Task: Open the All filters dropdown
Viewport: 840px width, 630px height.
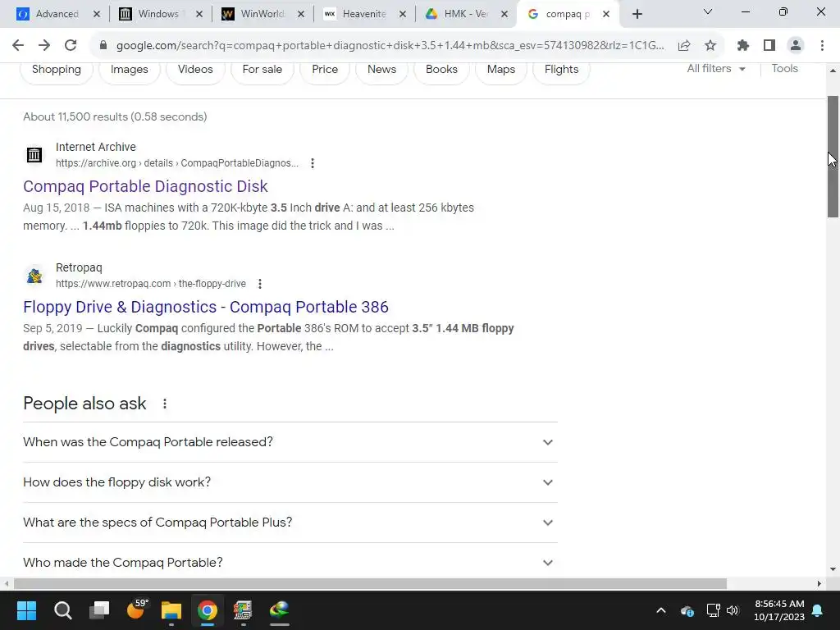Action: click(x=716, y=69)
